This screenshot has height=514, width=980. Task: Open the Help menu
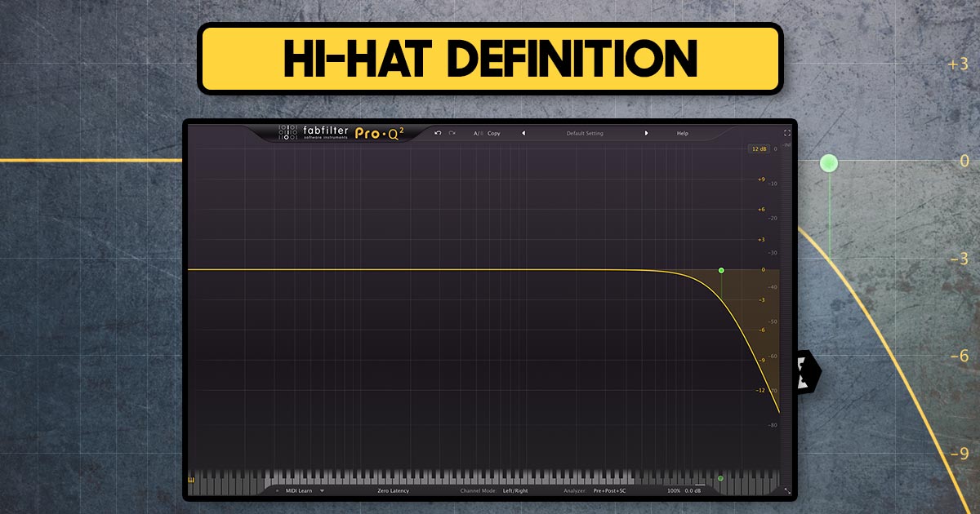point(682,133)
